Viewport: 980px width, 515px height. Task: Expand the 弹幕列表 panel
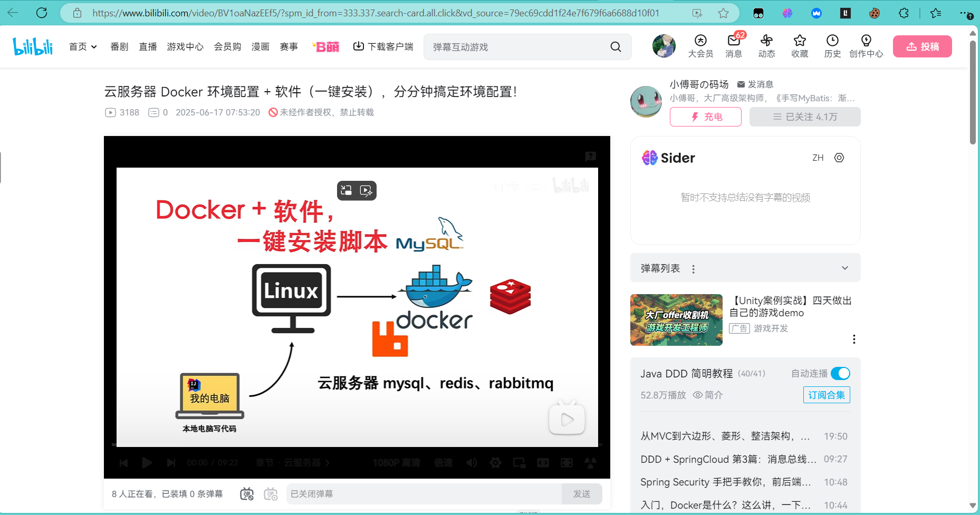pyautogui.click(x=845, y=268)
